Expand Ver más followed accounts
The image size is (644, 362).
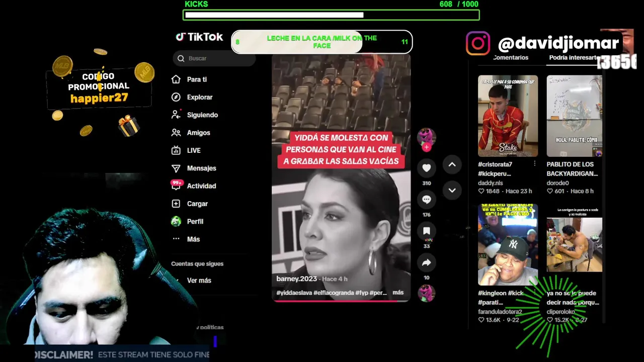[x=199, y=281]
